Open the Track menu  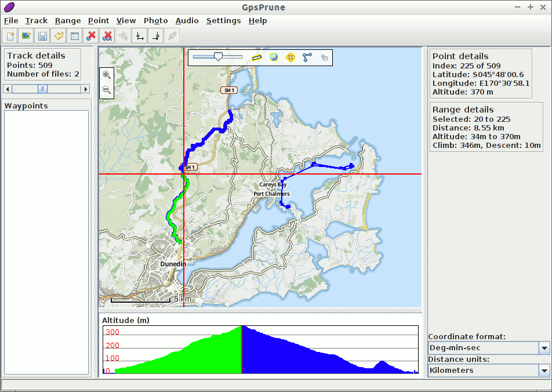pos(36,21)
